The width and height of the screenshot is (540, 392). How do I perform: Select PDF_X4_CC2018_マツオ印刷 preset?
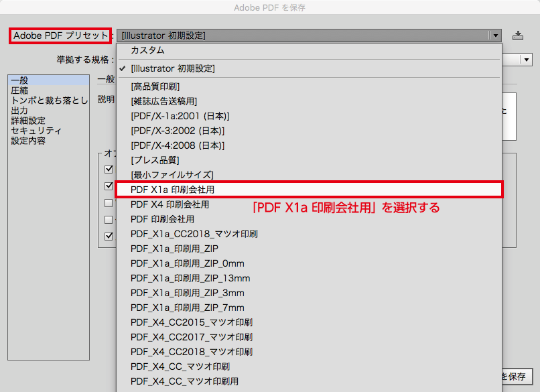coord(309,352)
